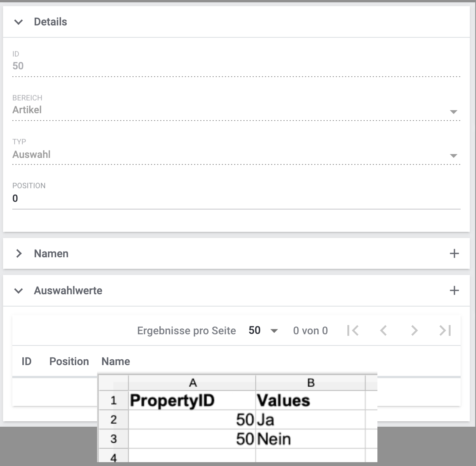Collapse the Auswahlwerte section chevron
Image resolution: width=476 pixels, height=466 pixels.
pyautogui.click(x=18, y=291)
